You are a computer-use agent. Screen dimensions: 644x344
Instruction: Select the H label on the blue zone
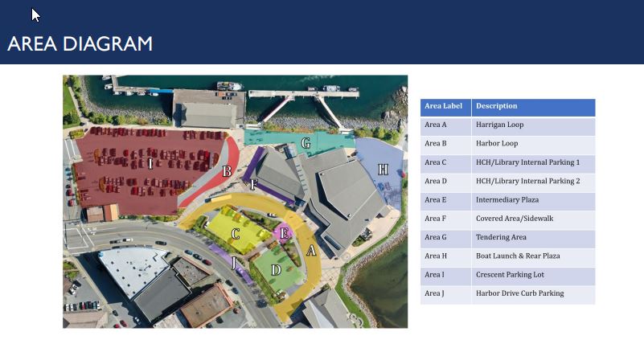tap(383, 170)
